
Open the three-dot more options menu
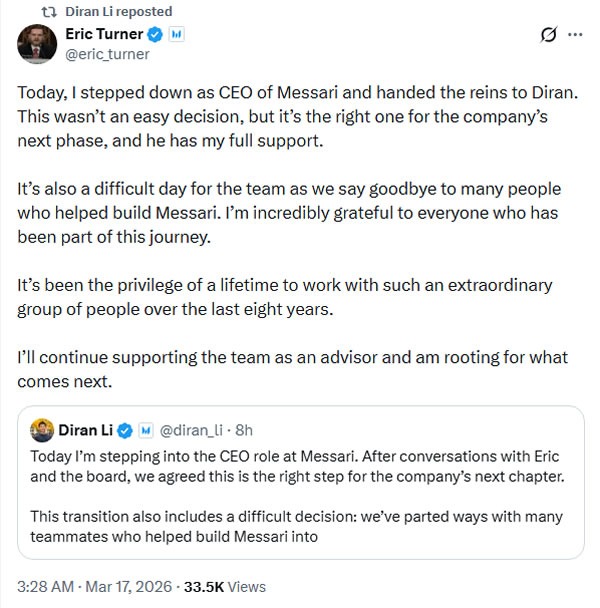click(x=575, y=35)
